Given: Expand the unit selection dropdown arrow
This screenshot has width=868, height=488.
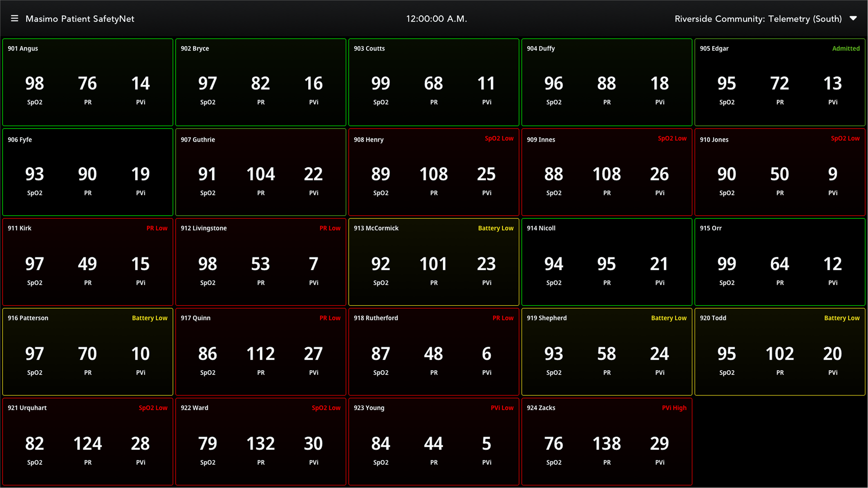Looking at the screenshot, I should pos(853,19).
